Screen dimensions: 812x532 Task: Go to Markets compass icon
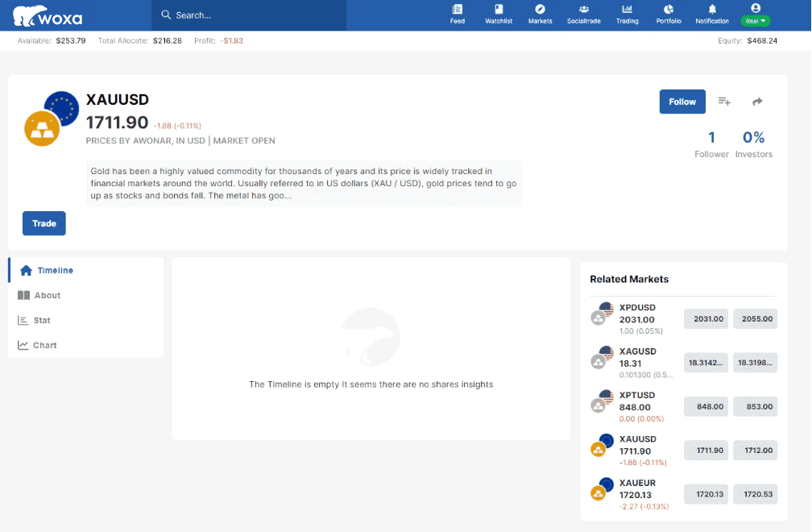(541, 10)
